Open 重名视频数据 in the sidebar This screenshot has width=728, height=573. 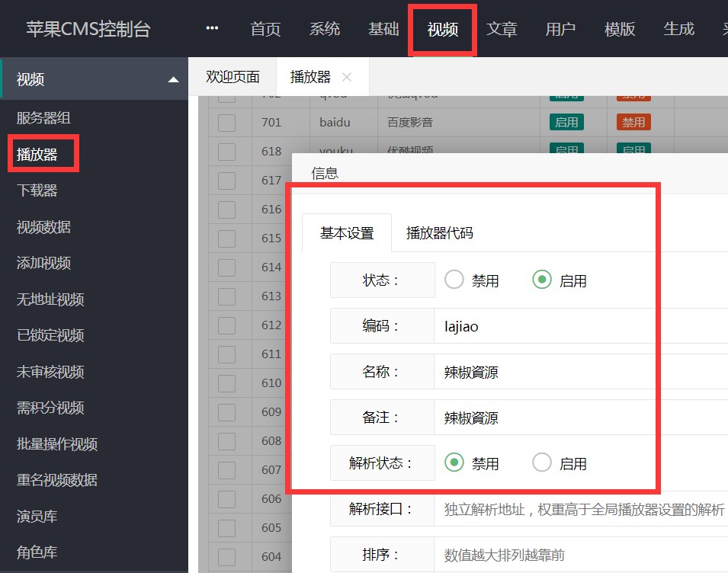57,480
